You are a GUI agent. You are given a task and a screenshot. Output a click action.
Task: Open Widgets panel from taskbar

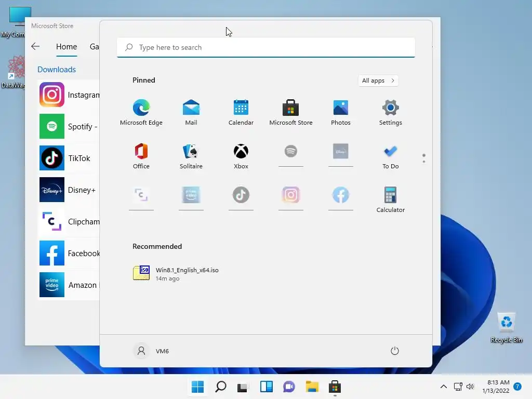pyautogui.click(x=267, y=387)
